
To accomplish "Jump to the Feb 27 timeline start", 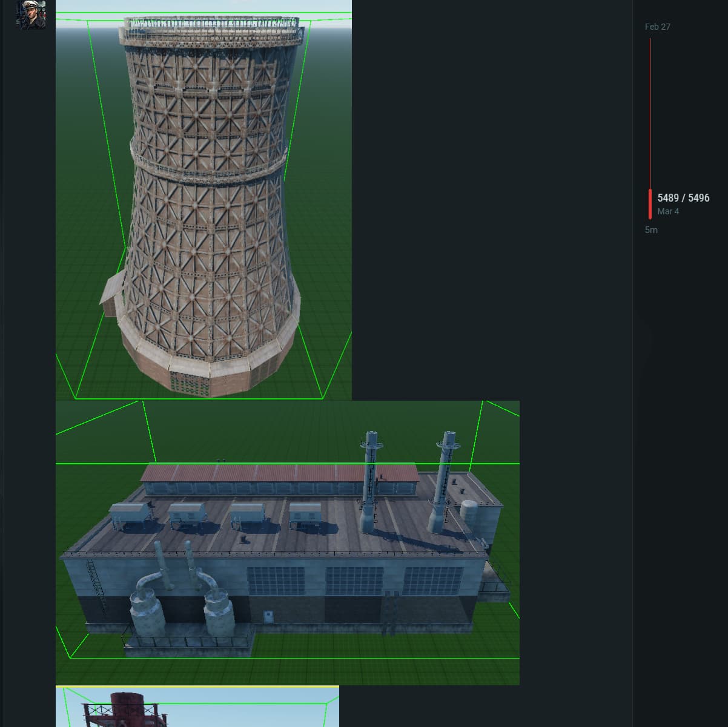I will (x=657, y=27).
